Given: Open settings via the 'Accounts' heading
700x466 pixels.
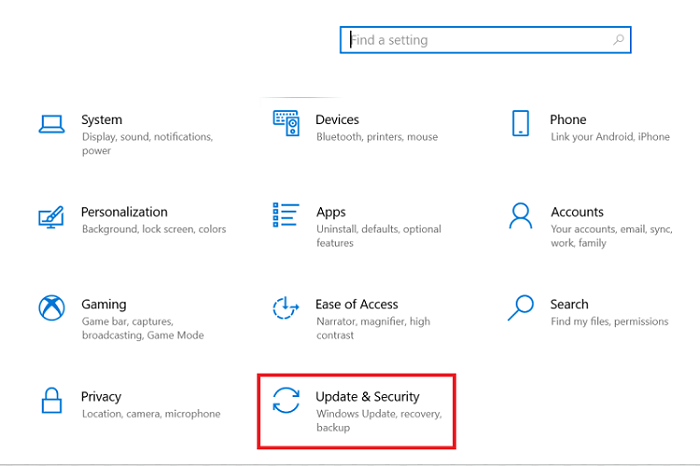Looking at the screenshot, I should click(577, 212).
